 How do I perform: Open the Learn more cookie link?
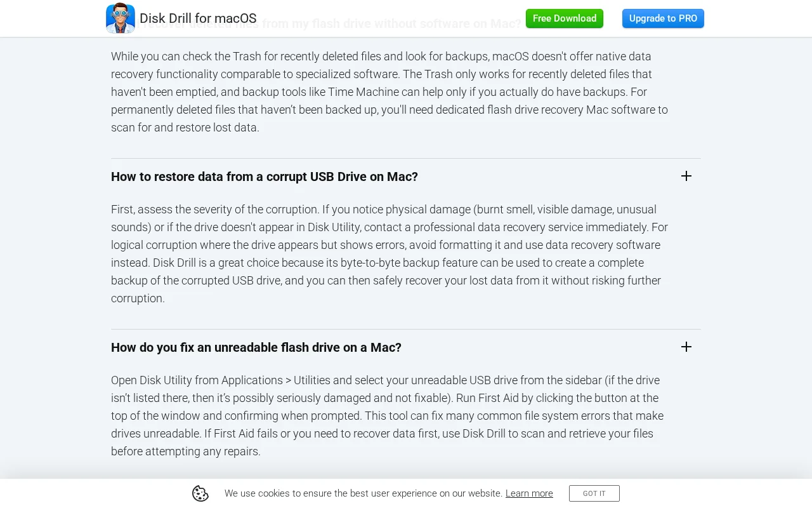click(529, 493)
